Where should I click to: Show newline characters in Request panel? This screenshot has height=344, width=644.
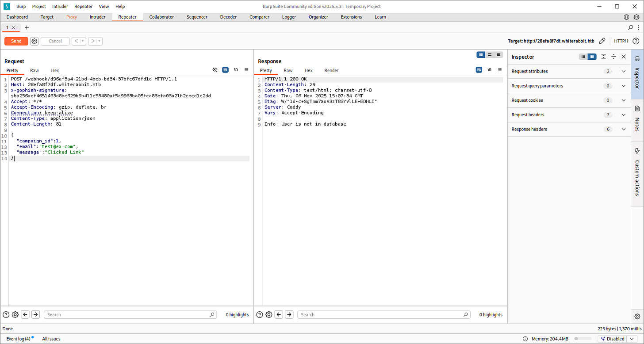pyautogui.click(x=236, y=70)
